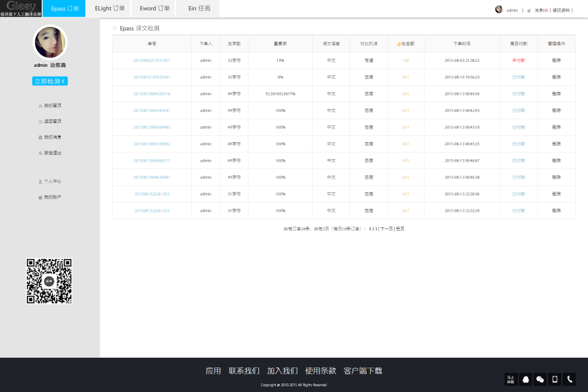Click the telephone handset icon in footer

pyautogui.click(x=569, y=379)
